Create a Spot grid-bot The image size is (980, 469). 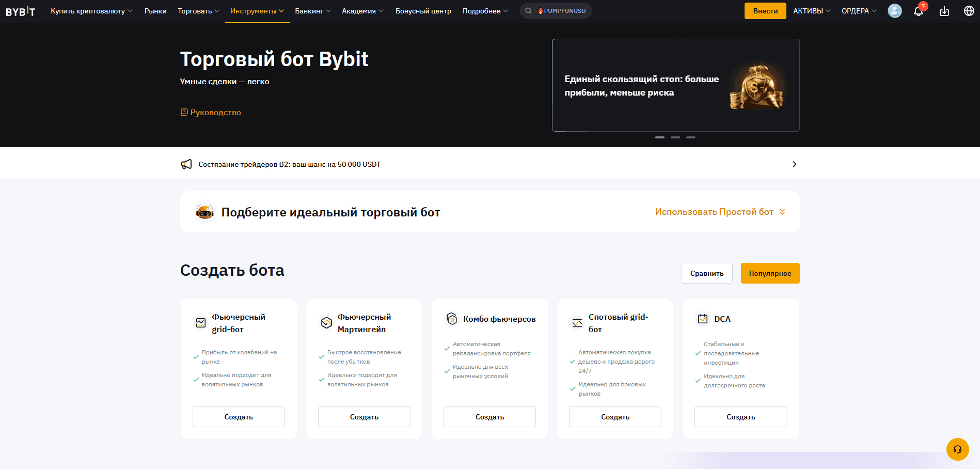(615, 417)
